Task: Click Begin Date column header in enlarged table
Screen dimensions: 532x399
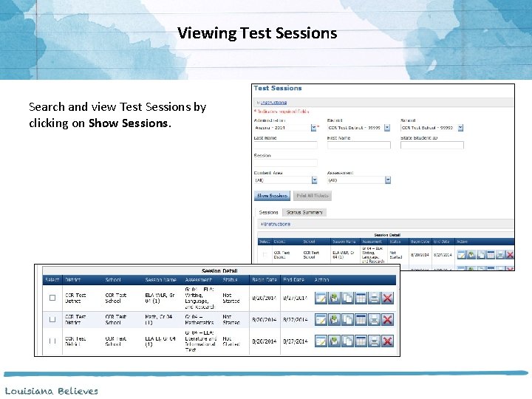Action: click(x=265, y=280)
